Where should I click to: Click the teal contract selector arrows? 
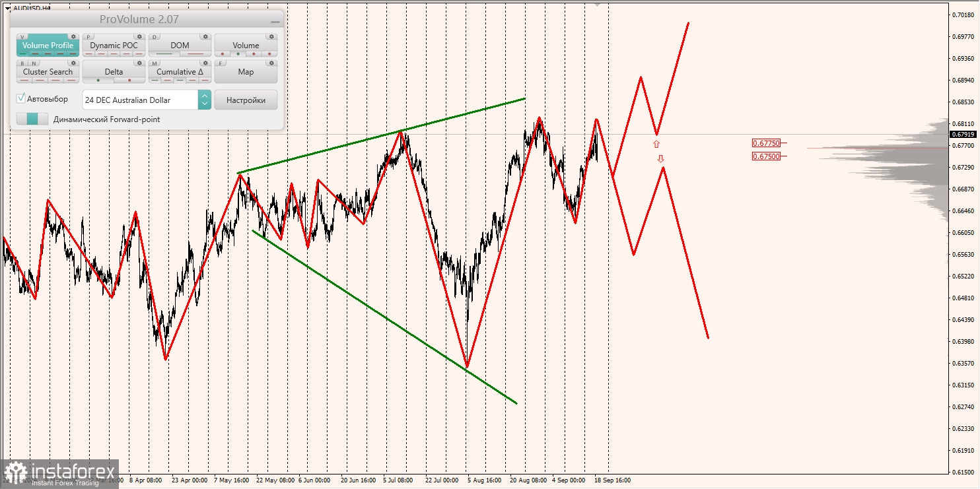[x=205, y=100]
